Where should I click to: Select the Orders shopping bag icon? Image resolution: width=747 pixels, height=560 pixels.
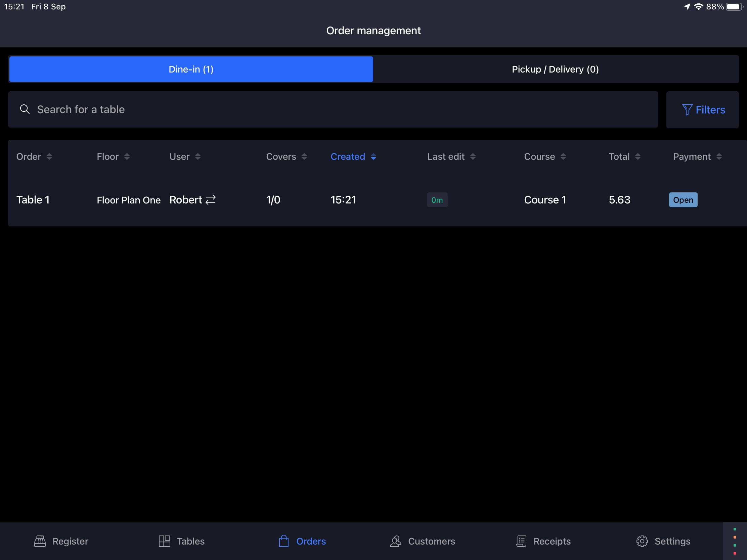(284, 541)
